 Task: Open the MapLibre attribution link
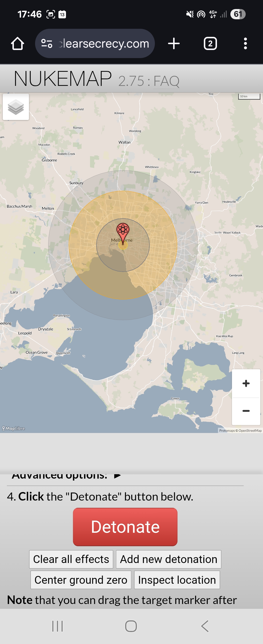coord(13,428)
